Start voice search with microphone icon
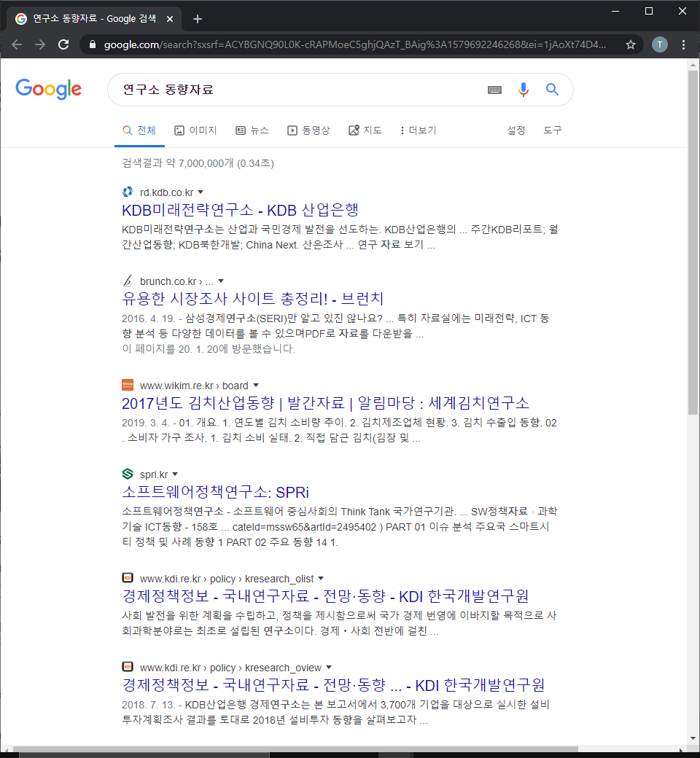The image size is (700, 758). (524, 90)
